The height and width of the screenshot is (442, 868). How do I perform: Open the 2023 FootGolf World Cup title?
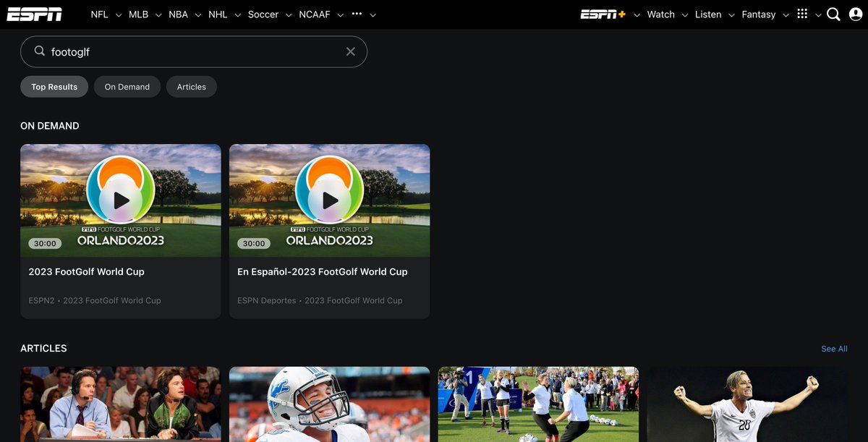coord(87,272)
